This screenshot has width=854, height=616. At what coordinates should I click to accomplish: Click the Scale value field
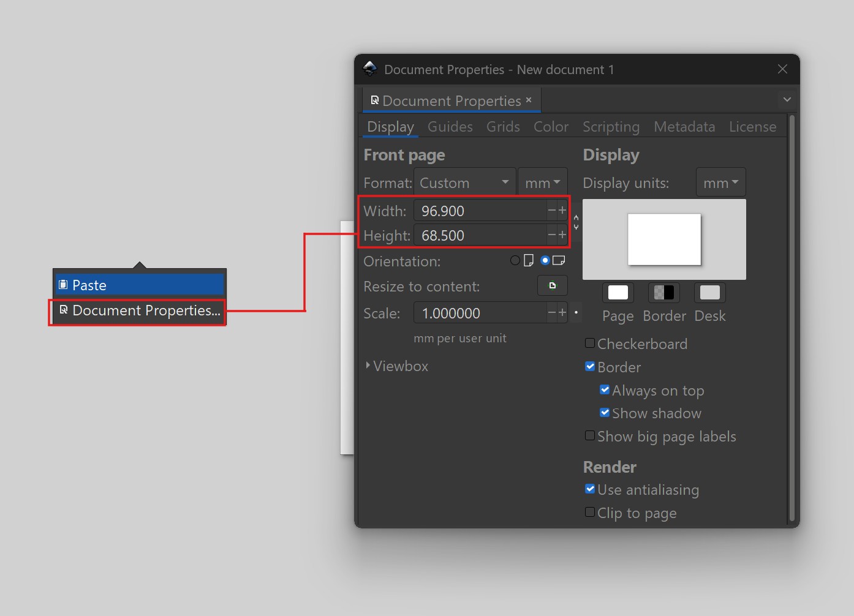click(x=481, y=313)
